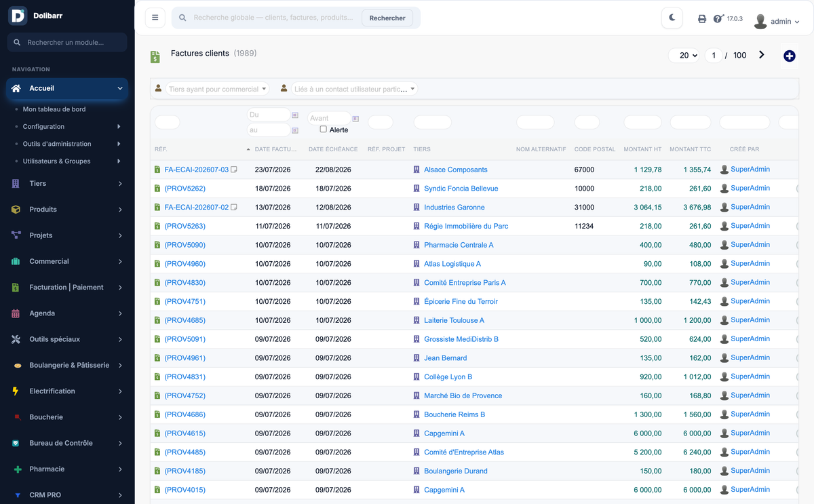Click company icon beside Syndic Foncia Bellevue
Image resolution: width=814 pixels, height=504 pixels.
(416, 189)
